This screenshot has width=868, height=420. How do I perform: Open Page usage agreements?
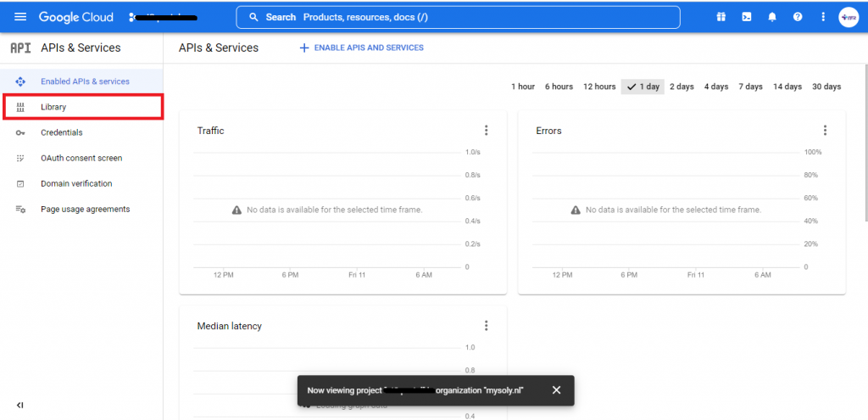(81, 210)
